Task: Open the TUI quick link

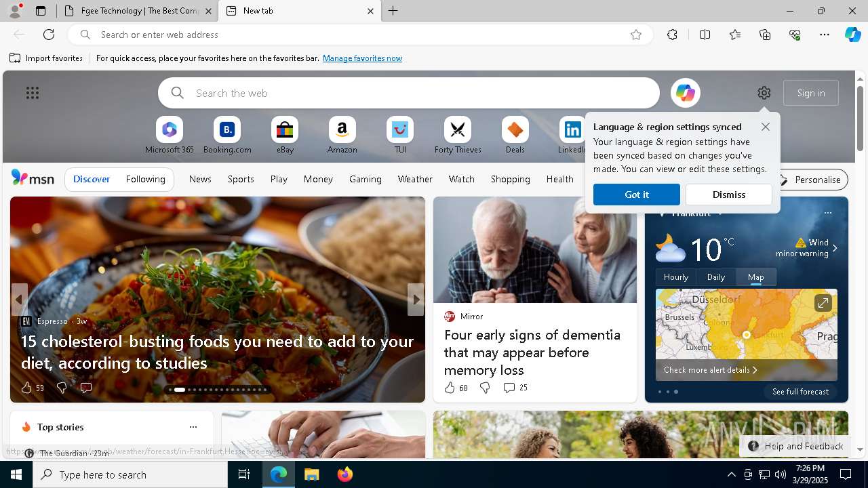Action: [400, 136]
